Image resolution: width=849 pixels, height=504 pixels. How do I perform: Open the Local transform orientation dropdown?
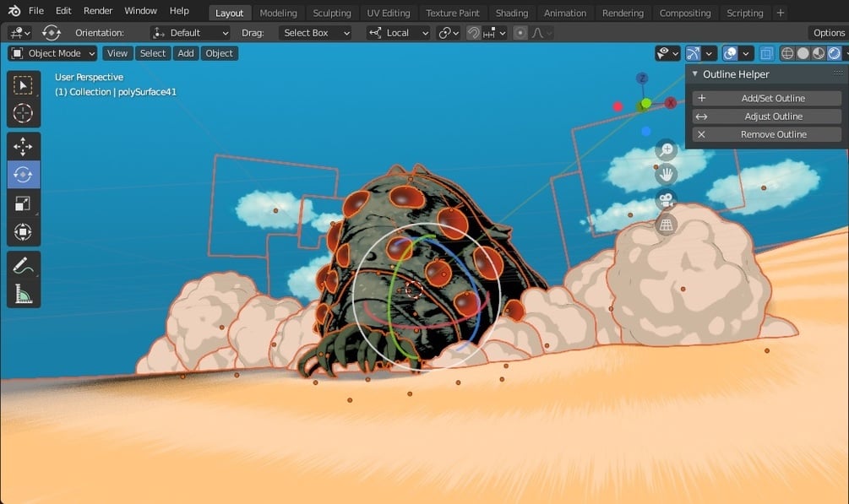tap(398, 33)
